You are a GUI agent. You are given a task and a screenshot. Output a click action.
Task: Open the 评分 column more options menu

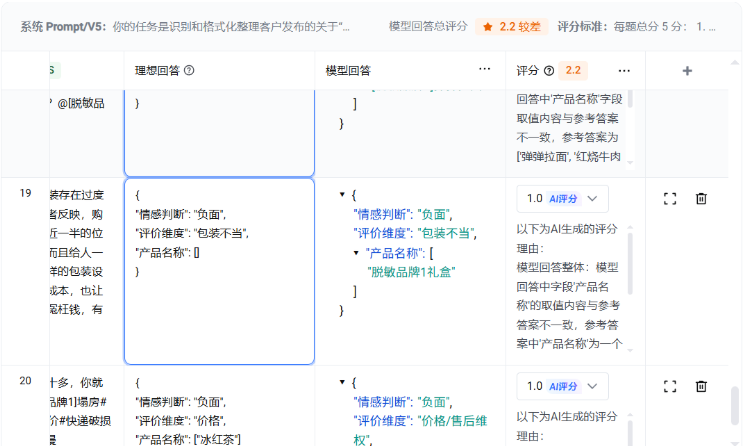tap(624, 71)
